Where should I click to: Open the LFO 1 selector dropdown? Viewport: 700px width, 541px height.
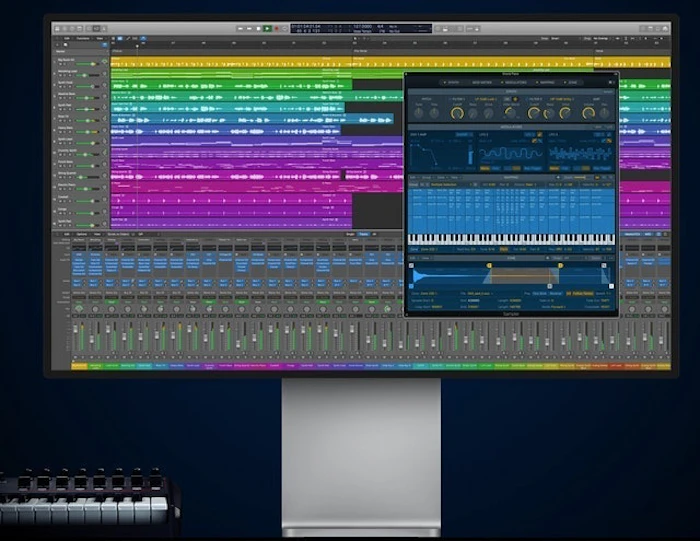point(530,134)
